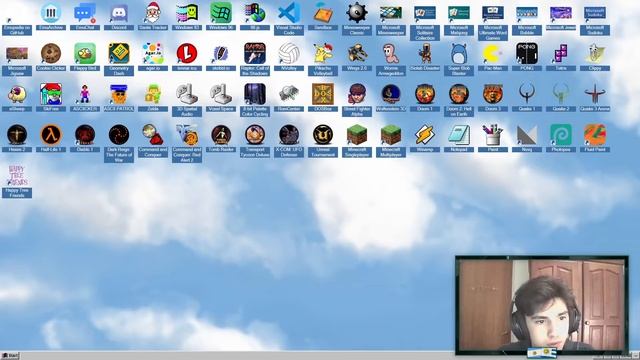Open Visual Studio Code icon
640x360 pixels.
289,13
